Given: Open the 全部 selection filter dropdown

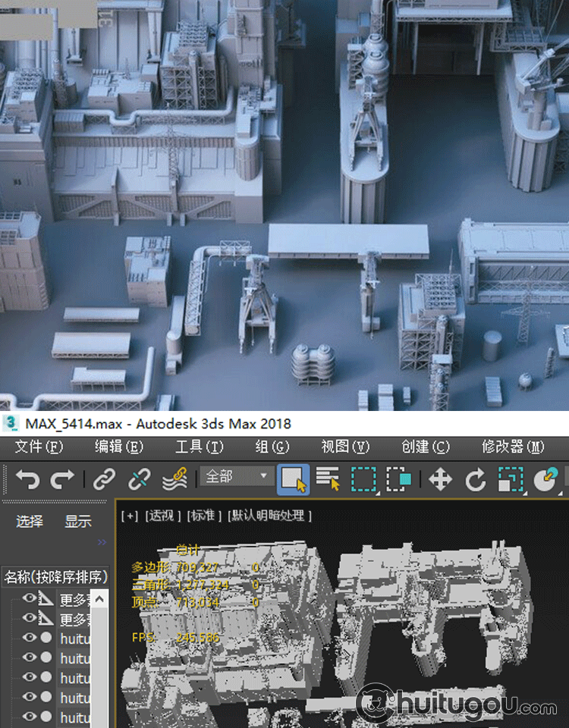Looking at the screenshot, I should [x=236, y=477].
